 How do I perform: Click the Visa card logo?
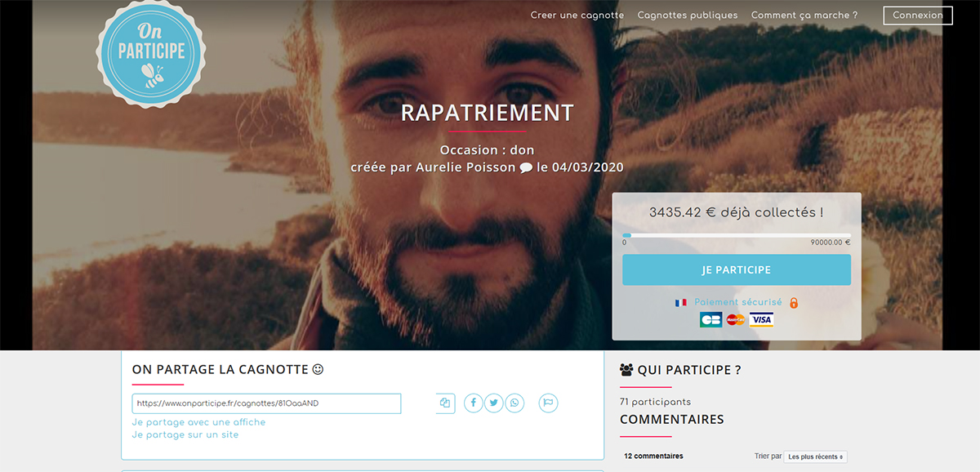coord(761,320)
